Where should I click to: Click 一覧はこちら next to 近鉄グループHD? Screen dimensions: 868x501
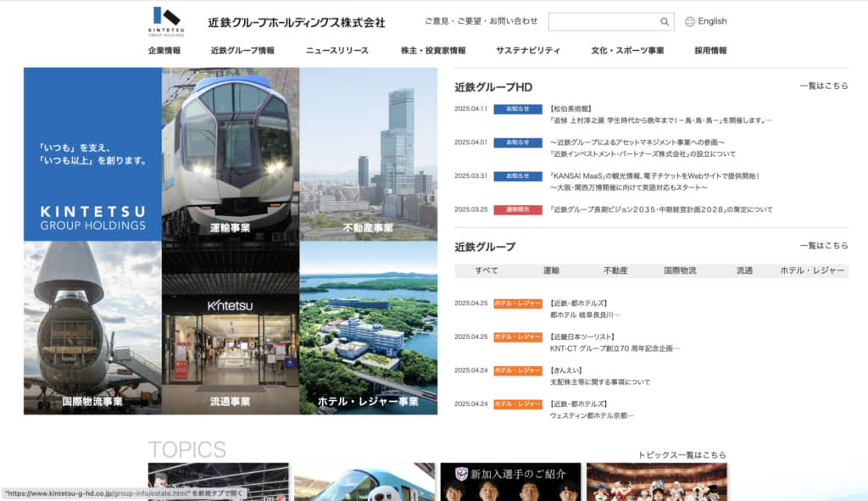824,86
